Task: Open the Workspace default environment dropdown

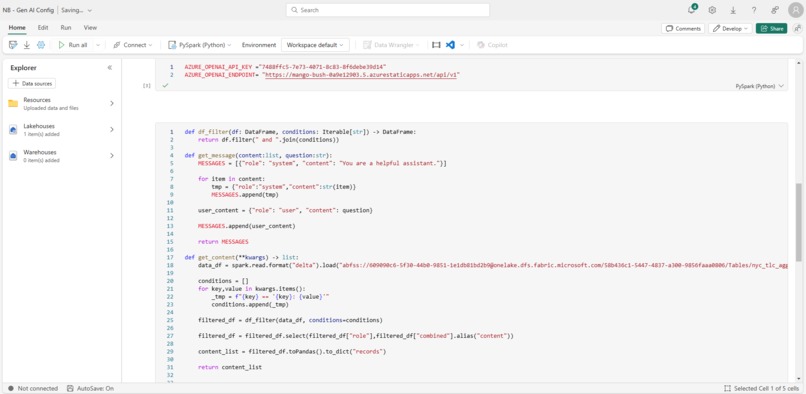Action: pos(315,45)
